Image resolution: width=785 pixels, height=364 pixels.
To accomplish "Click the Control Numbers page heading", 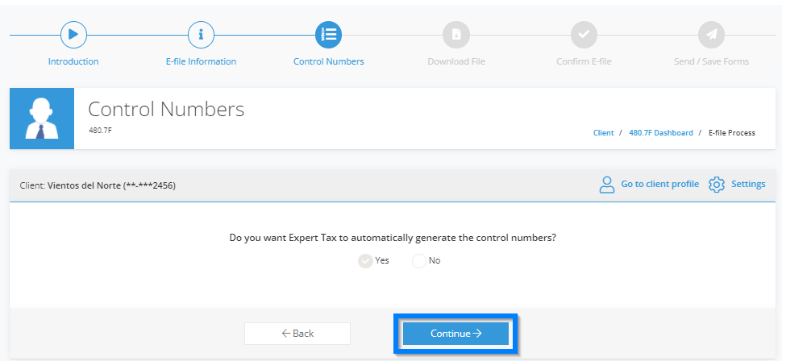I will click(x=166, y=109).
